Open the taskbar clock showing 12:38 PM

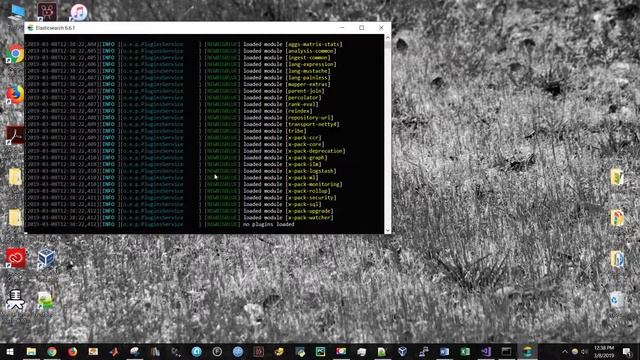tap(604, 351)
